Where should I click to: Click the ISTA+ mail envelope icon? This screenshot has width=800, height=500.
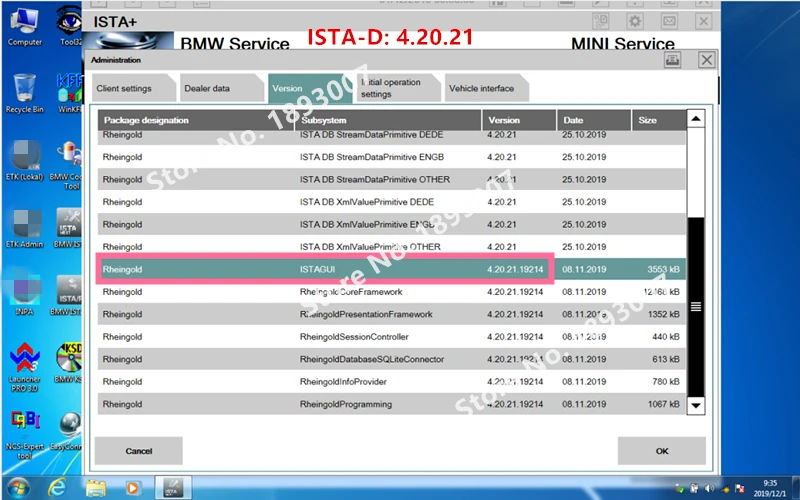point(669,21)
